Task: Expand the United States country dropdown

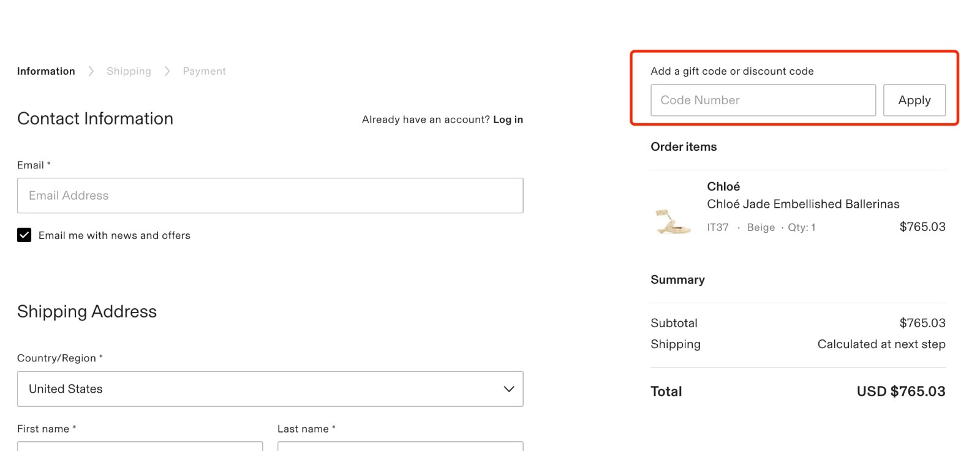Action: pos(269,388)
